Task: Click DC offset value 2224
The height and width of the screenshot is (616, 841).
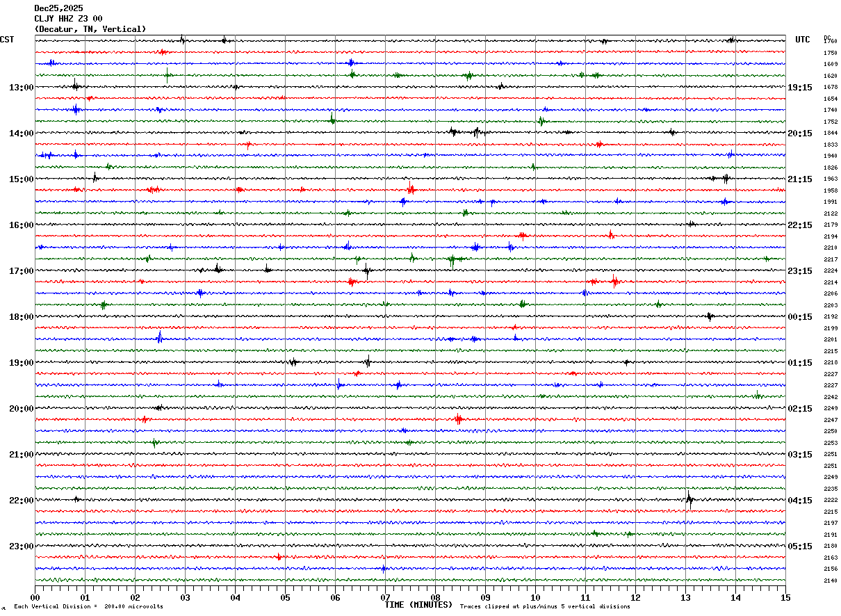Action: (x=831, y=271)
